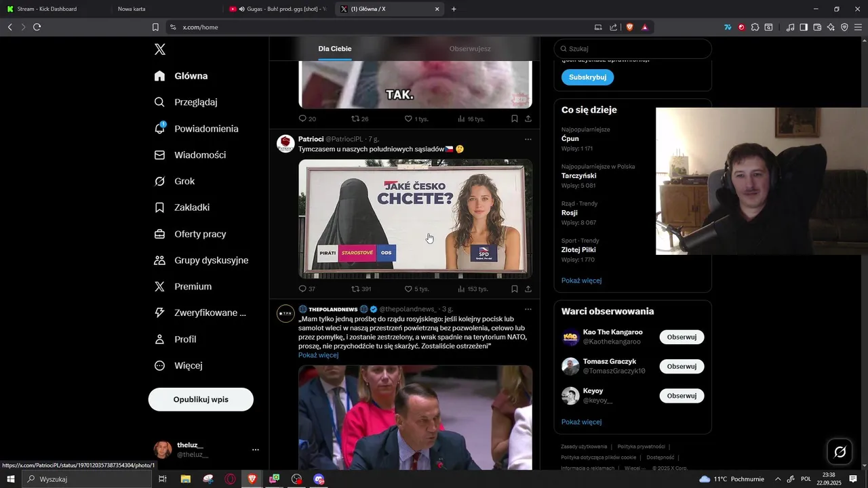Open Grupy dyskusyjne in sidebar

tap(201, 260)
